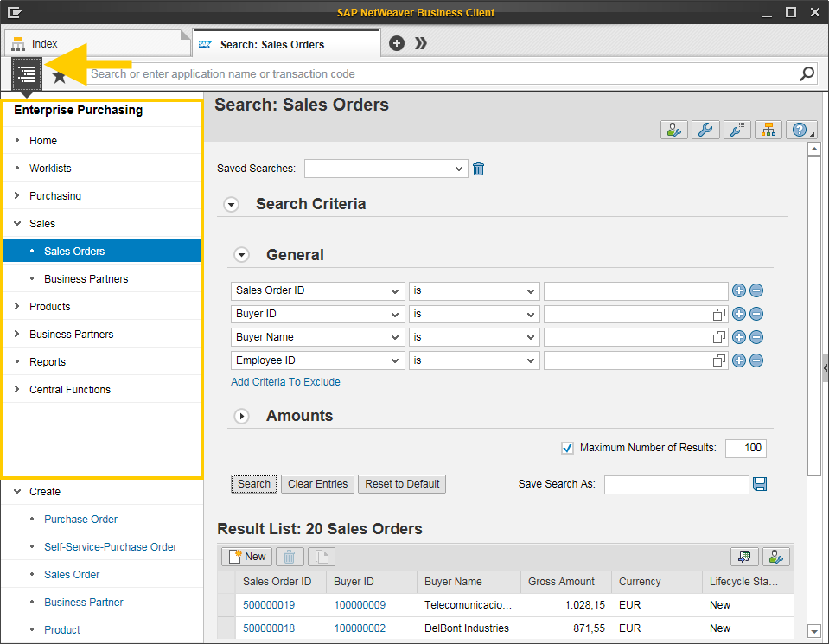
Task: Click the vertical scrollbar down arrow
Action: 813,631
